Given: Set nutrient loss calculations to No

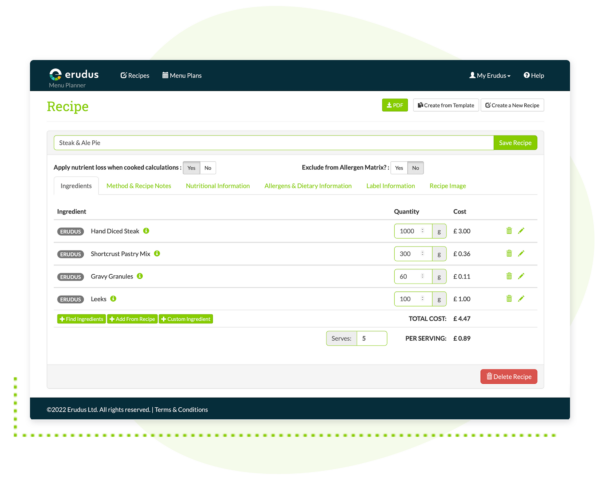Looking at the screenshot, I should 207,168.
